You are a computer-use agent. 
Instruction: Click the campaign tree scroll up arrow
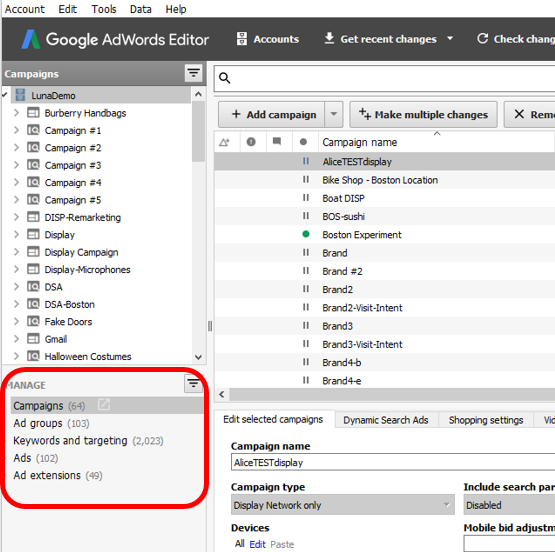point(198,94)
